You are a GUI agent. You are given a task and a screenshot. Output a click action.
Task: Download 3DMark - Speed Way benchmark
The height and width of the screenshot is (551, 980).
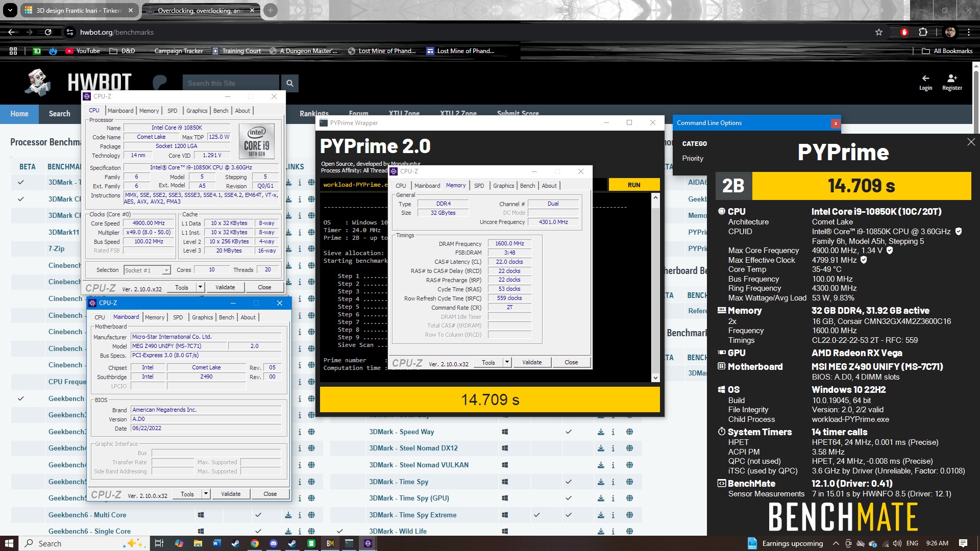[601, 432]
